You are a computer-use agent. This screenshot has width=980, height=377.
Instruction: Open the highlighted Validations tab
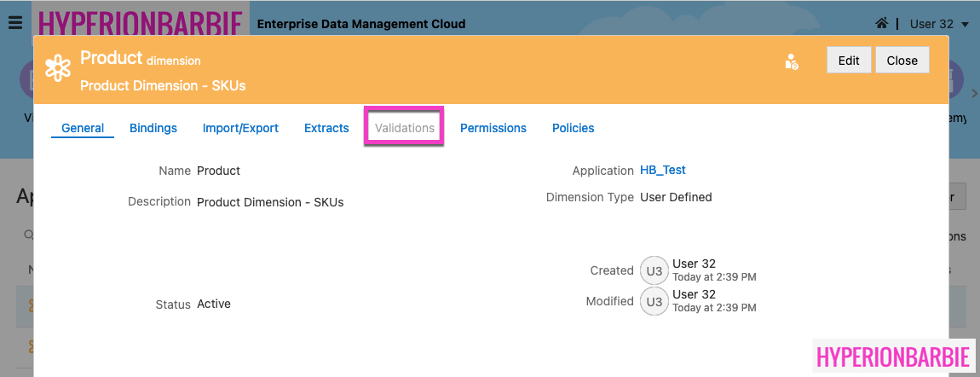click(405, 128)
